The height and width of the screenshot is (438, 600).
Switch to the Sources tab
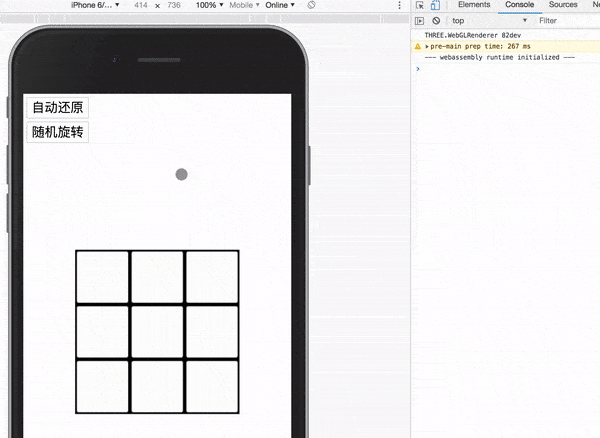click(563, 5)
